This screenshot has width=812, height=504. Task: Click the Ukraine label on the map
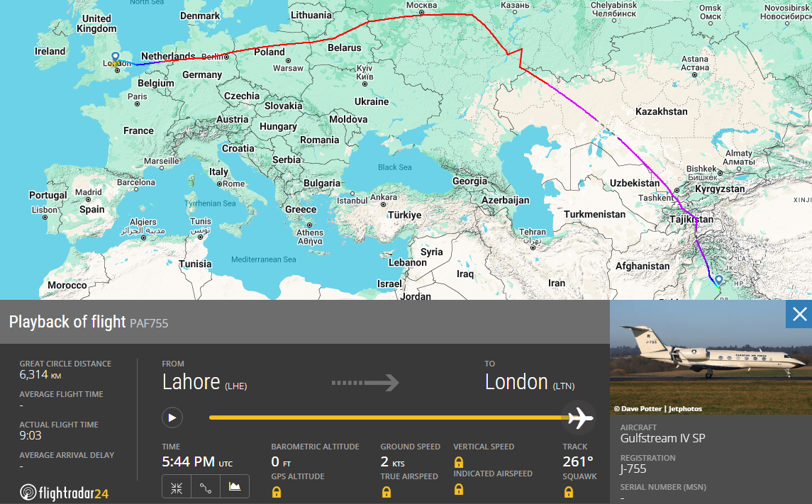pos(372,102)
